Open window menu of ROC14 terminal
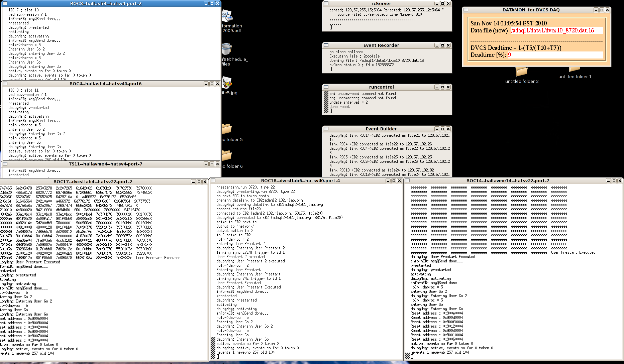The height and width of the screenshot is (364, 624). [408, 180]
